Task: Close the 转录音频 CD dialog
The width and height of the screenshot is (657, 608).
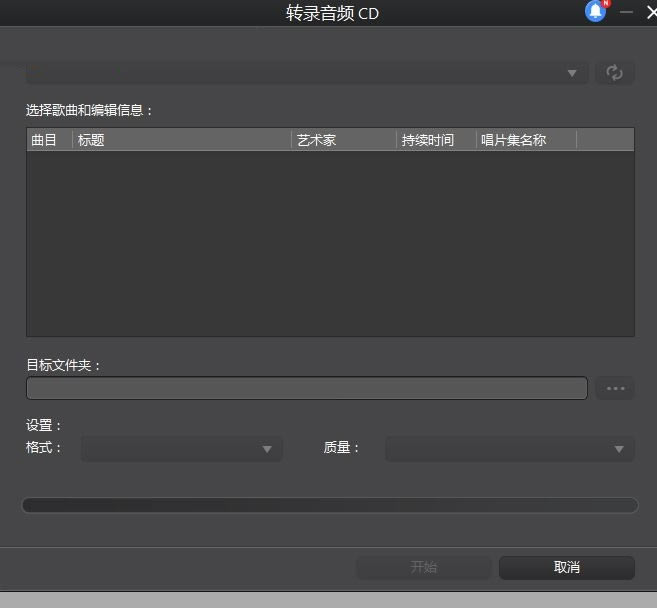Action: (650, 12)
